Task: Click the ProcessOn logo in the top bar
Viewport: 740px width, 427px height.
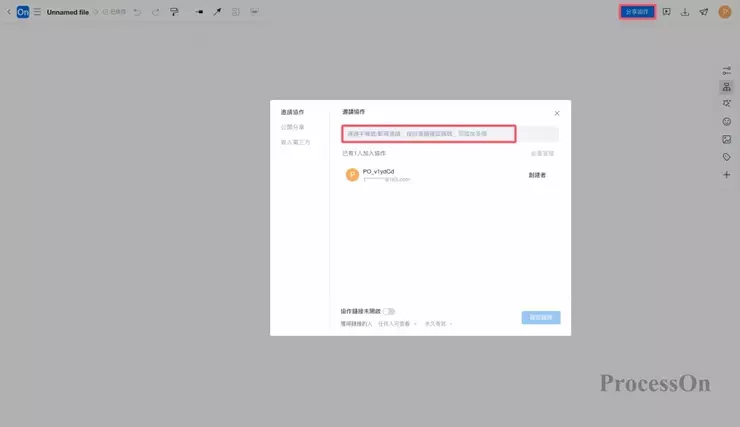Action: pyautogui.click(x=22, y=12)
